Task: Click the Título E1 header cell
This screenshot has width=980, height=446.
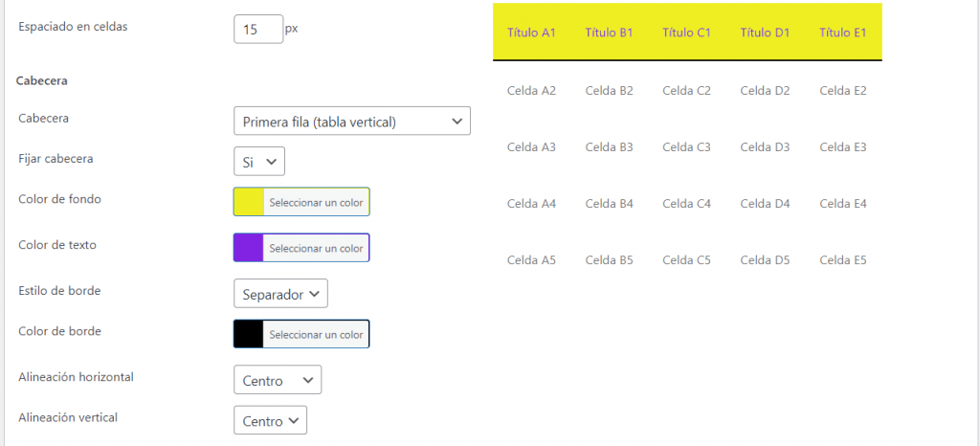Action: pos(843,33)
